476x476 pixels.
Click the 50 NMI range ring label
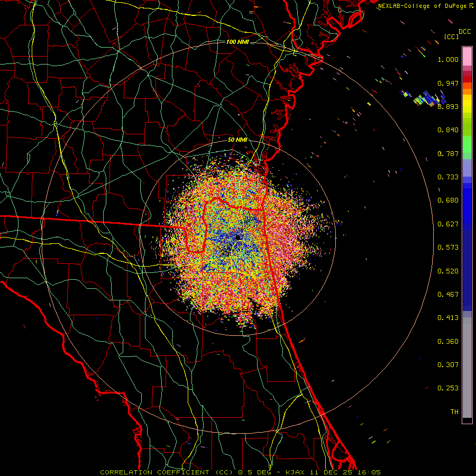pyautogui.click(x=237, y=140)
